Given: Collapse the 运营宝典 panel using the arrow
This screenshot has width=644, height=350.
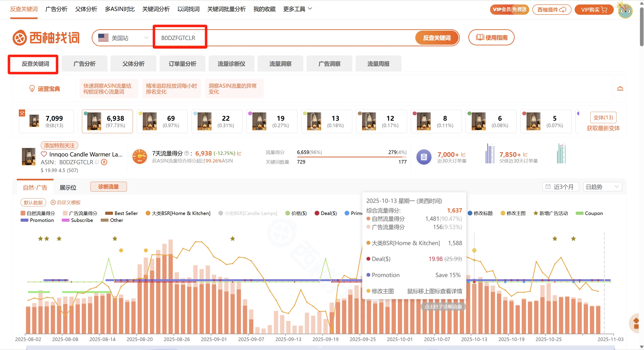Looking at the screenshot, I should point(620,89).
